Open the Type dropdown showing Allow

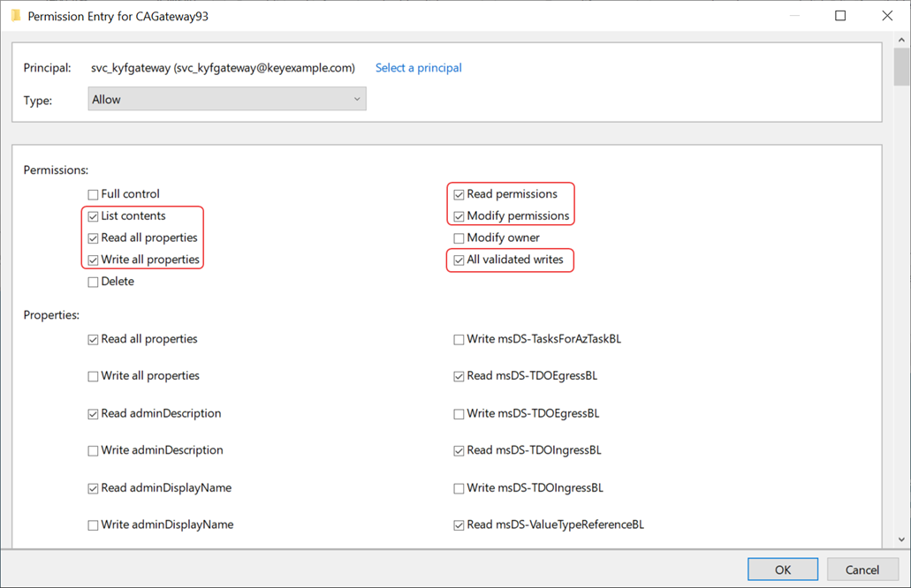point(227,100)
